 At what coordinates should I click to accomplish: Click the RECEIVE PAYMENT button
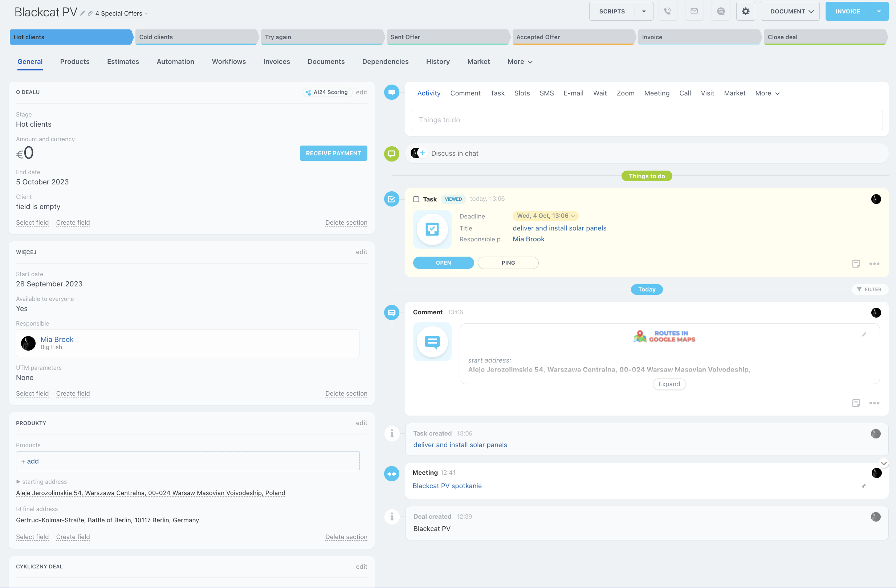coord(333,153)
